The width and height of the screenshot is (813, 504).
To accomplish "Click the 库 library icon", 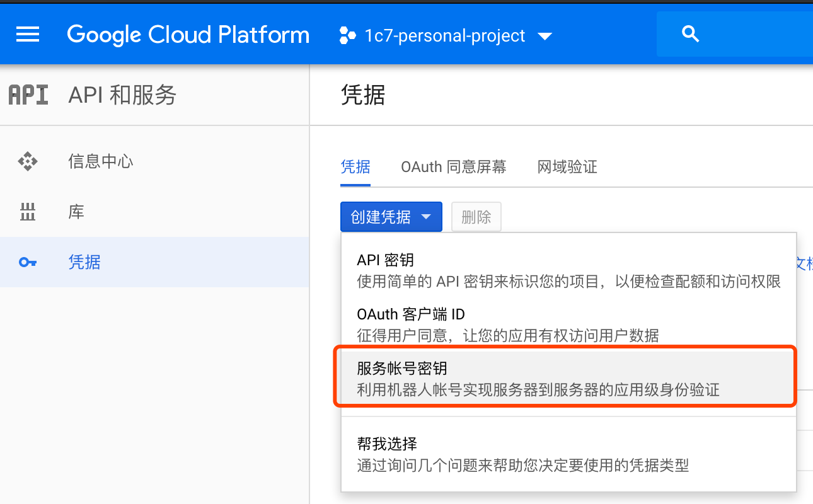I will pos(28,212).
